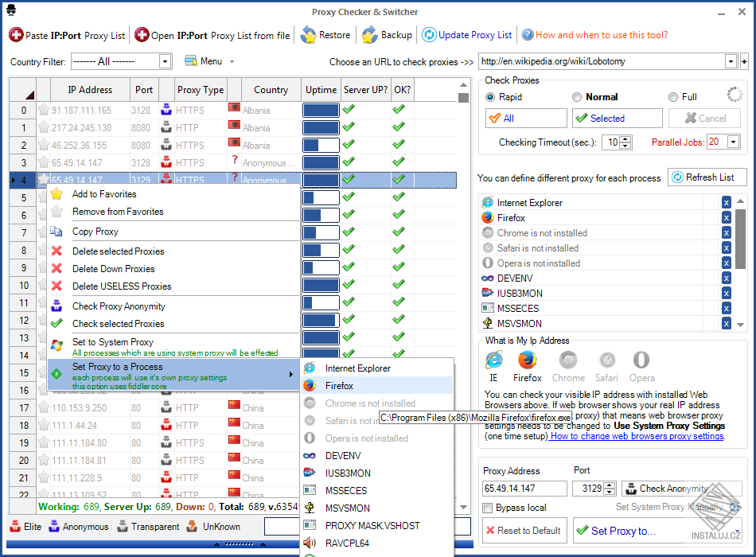The width and height of the screenshot is (756, 557).
Task: Expand the Parallel Jobs dropdown
Action: click(734, 142)
